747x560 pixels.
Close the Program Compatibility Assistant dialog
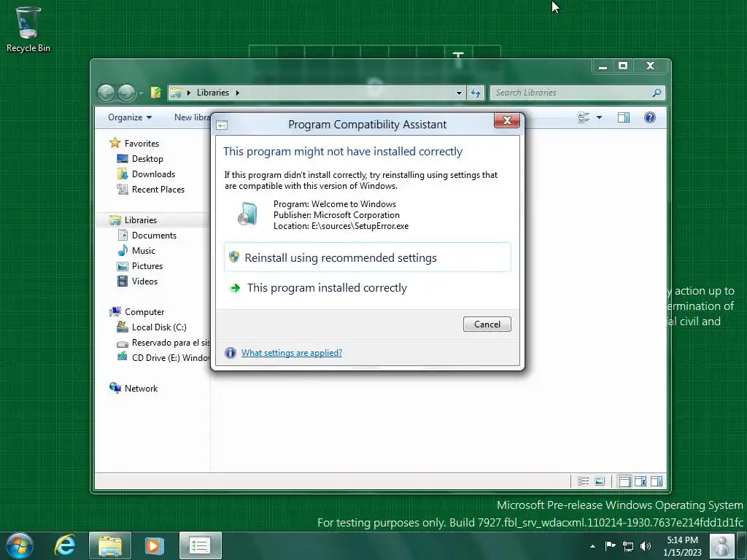pos(507,120)
